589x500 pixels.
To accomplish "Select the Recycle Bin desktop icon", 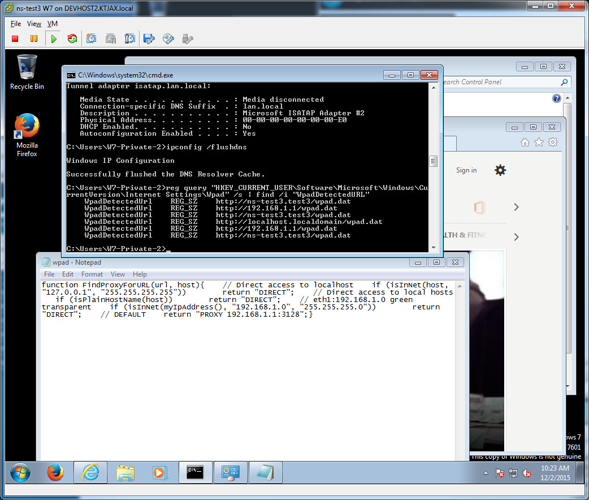I will point(27,72).
